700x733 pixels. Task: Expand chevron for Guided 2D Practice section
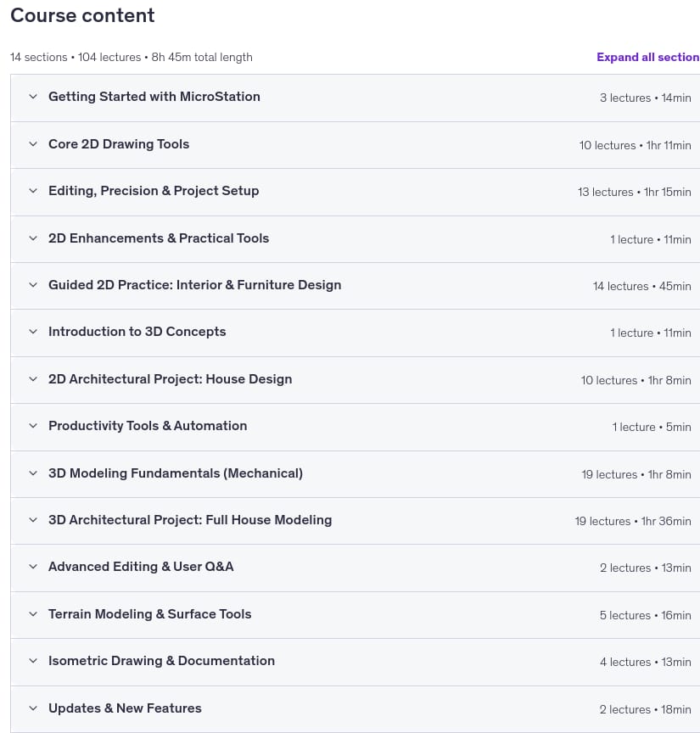pos(33,285)
